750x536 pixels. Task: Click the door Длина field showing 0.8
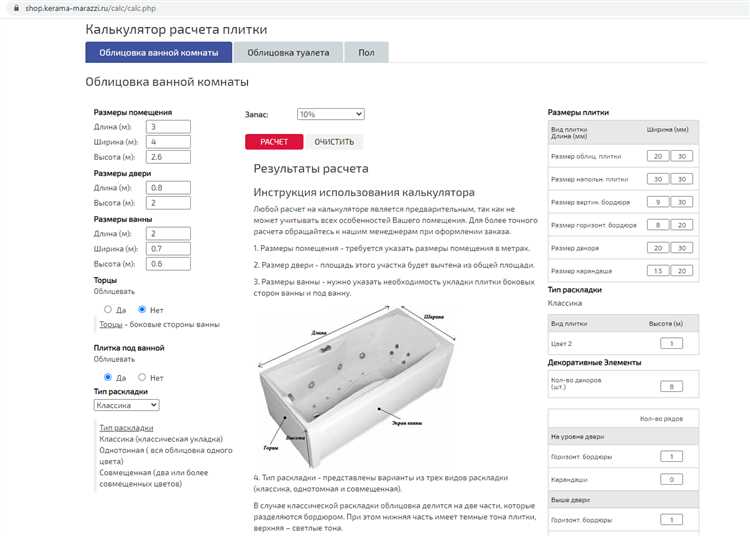coord(167,188)
